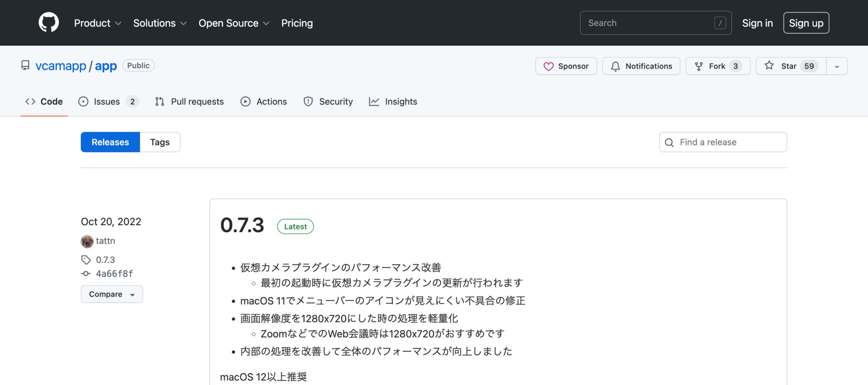Screen dimensions: 868x385
Task: Open the app repository link
Action: pos(106,66)
